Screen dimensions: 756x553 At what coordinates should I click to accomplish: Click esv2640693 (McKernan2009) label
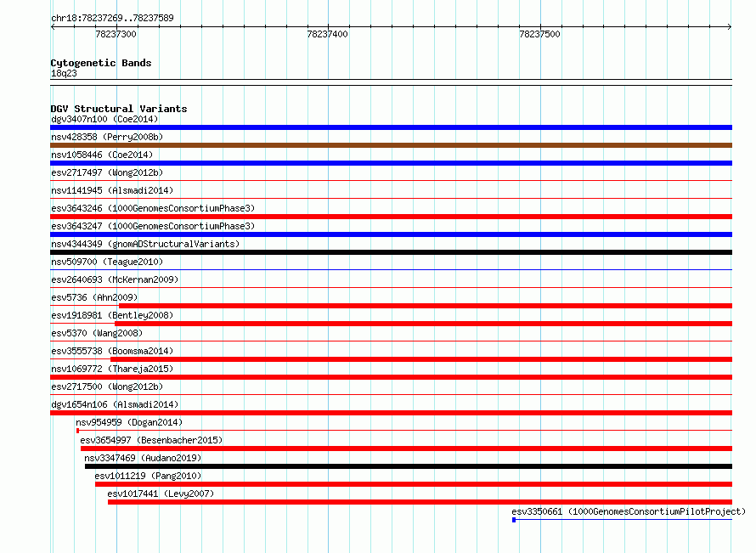[x=115, y=279]
